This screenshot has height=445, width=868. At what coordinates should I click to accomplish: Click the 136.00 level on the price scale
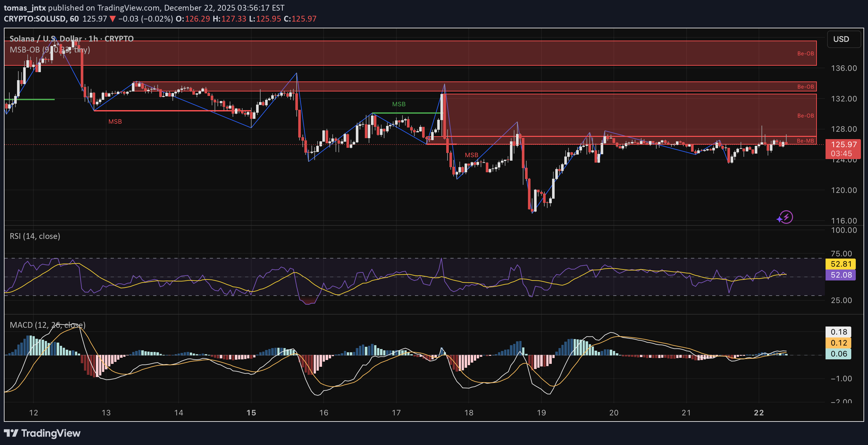[x=844, y=68]
